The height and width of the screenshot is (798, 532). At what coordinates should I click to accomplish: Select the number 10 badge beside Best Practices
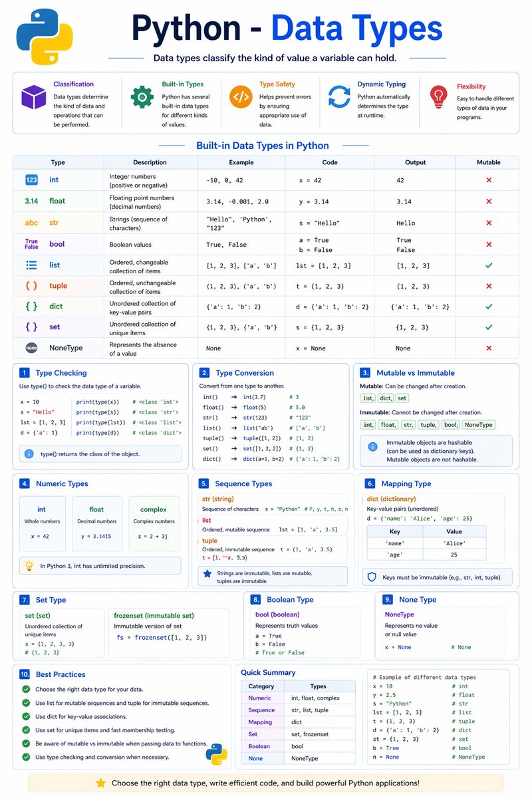[25, 674]
